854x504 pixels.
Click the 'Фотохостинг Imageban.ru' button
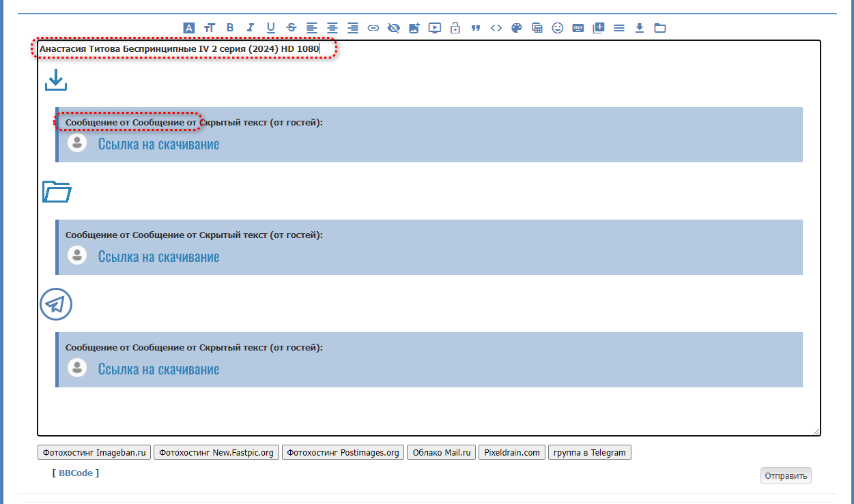(x=94, y=452)
